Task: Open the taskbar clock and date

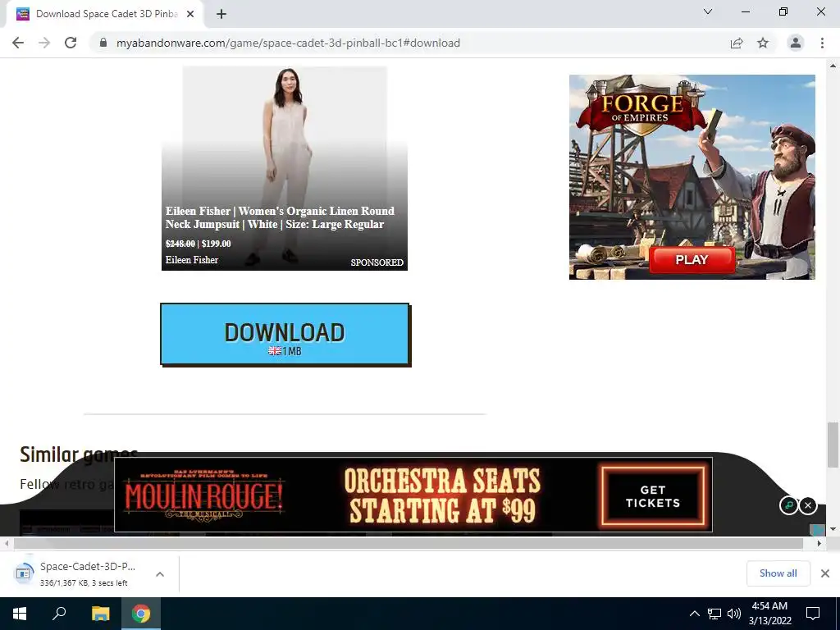Action: 769,614
